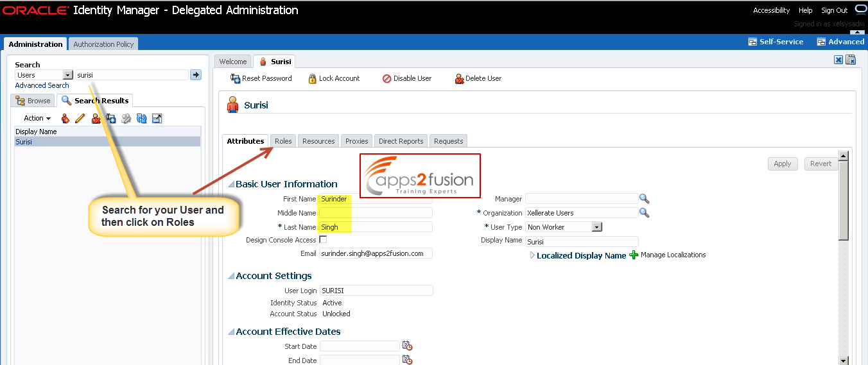Switch to the Requests tab

pos(449,141)
